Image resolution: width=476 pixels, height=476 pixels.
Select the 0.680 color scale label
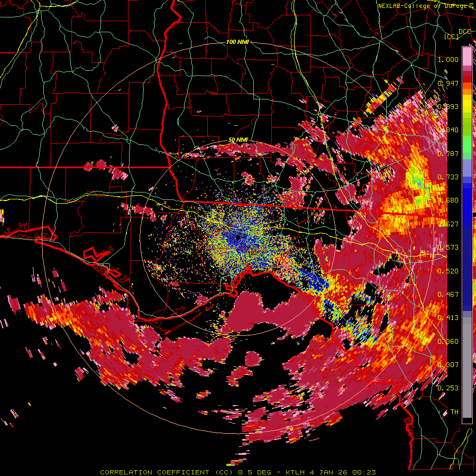(448, 200)
